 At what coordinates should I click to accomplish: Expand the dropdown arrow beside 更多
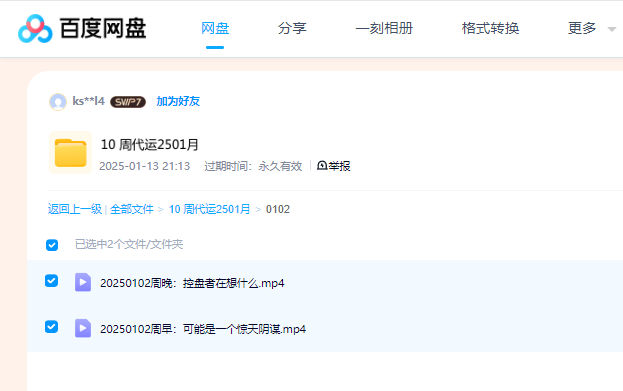tap(612, 29)
